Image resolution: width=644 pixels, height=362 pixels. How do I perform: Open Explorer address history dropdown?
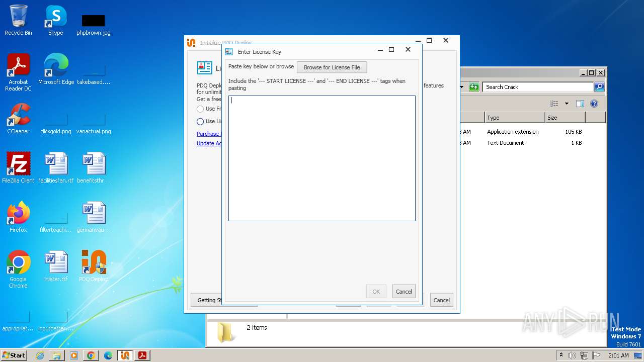pos(462,87)
